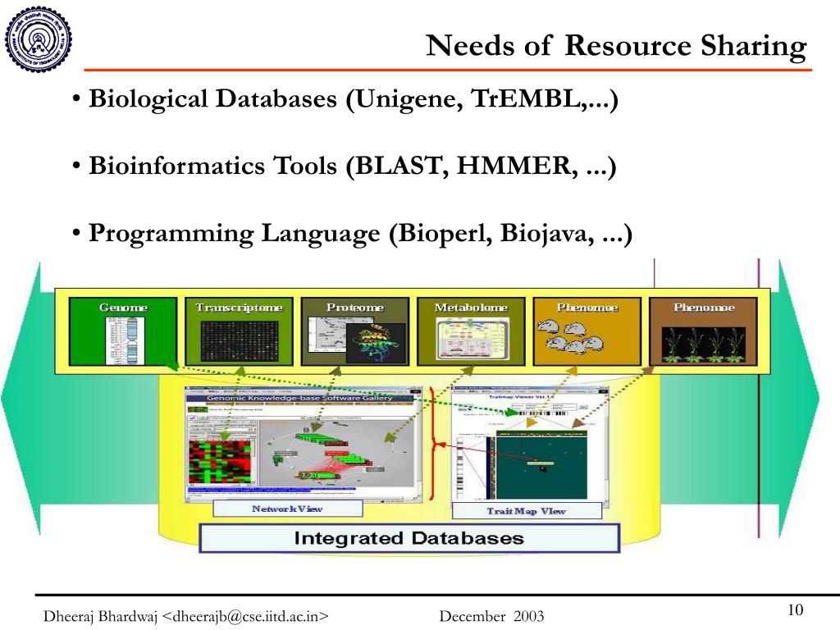This screenshot has width=840, height=630.
Task: Click the Network View label
Action: [x=288, y=509]
